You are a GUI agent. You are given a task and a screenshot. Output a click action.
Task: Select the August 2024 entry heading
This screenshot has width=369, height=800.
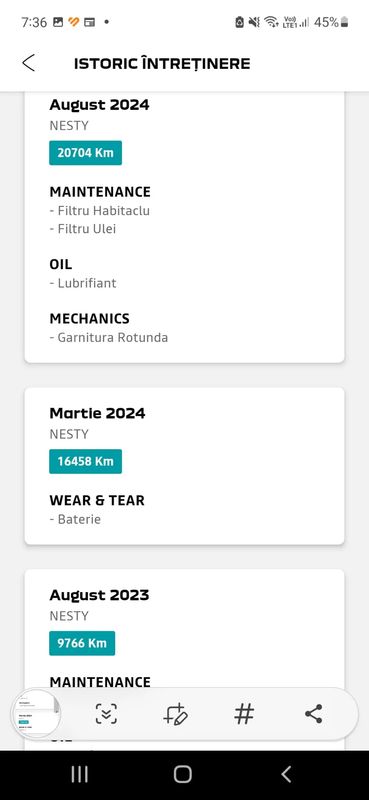100,105
